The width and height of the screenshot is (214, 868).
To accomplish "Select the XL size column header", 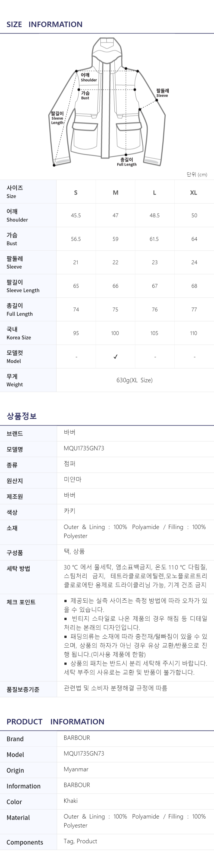I will point(194,193).
